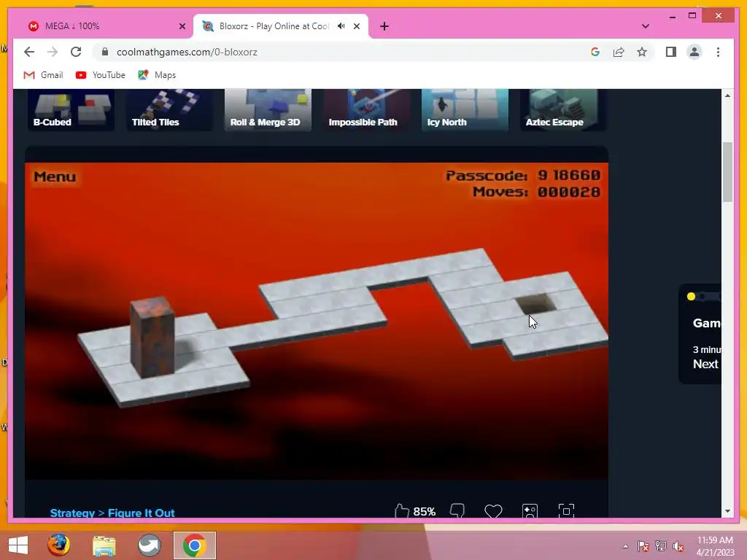
Task: Open the taskbar clock and date
Action: pos(715,546)
